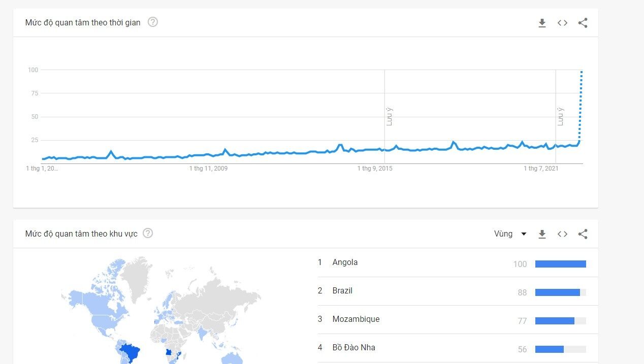This screenshot has height=364, width=644.
Task: Share the region interest card
Action: pos(583,234)
